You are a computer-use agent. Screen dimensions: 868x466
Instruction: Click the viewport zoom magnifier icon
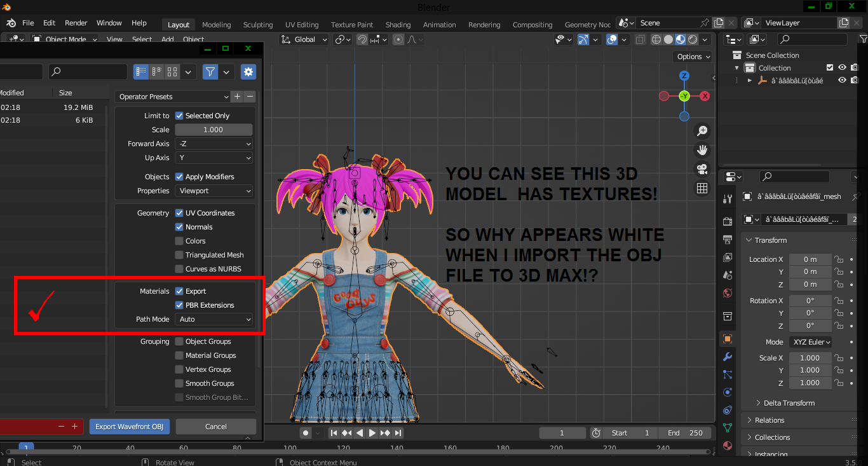click(702, 131)
